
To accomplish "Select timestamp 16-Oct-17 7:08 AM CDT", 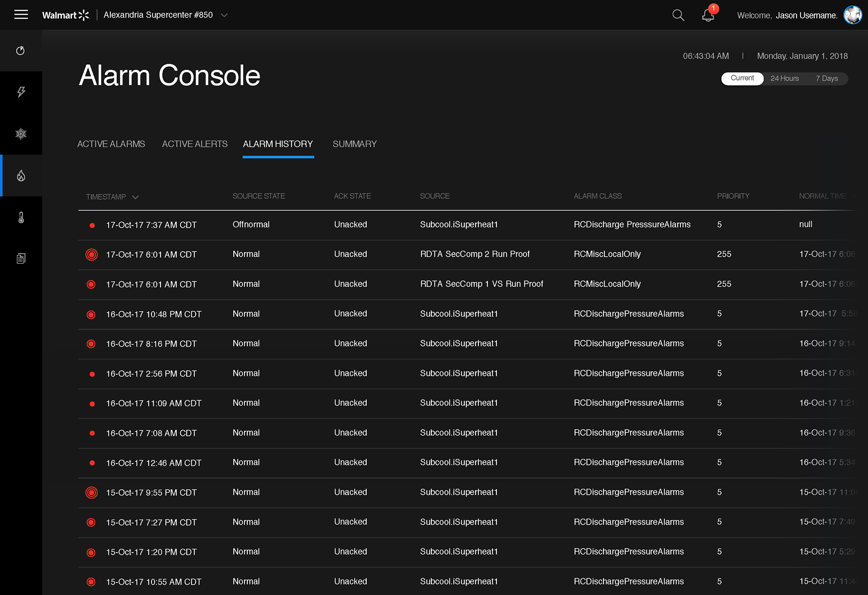I will (x=151, y=433).
